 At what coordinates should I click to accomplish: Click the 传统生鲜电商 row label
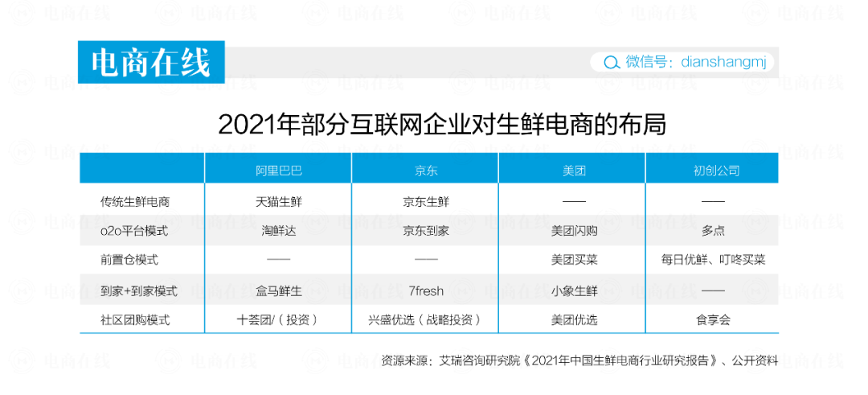point(135,202)
